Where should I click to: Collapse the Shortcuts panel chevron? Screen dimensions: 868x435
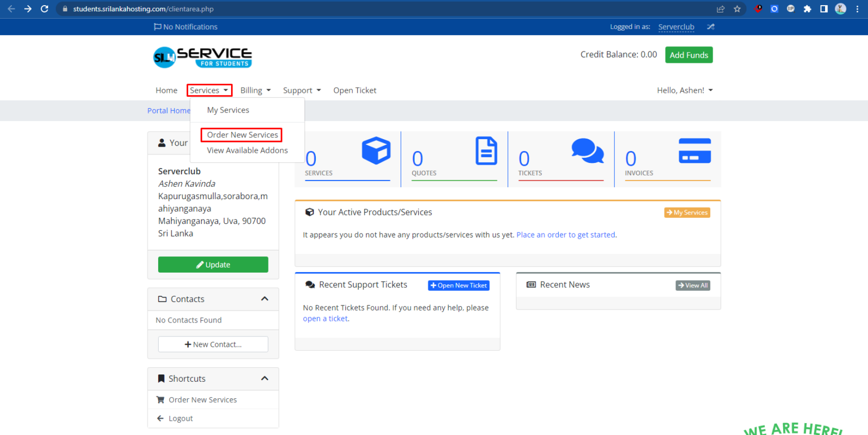(264, 378)
